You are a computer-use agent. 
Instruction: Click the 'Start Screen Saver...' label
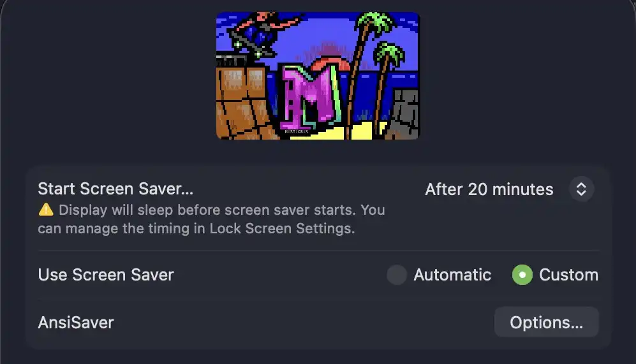pos(115,189)
